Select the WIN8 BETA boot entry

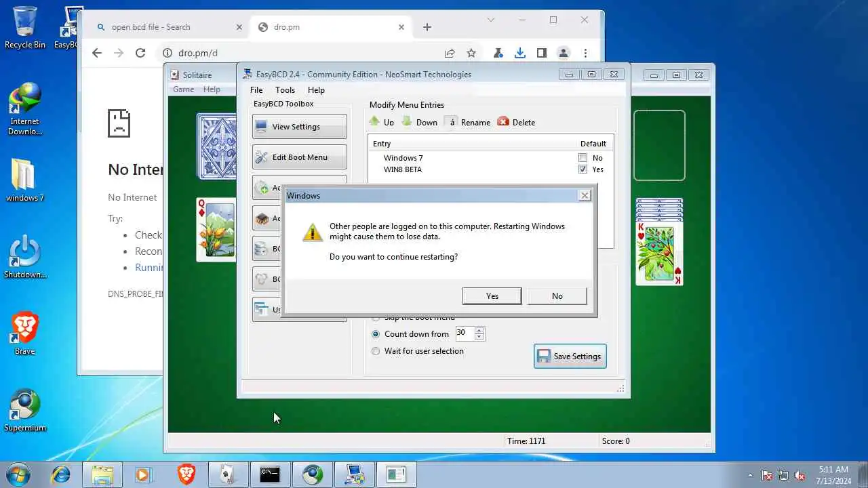point(403,169)
